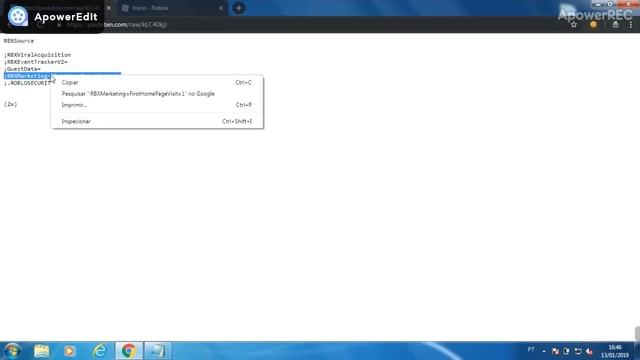Click the ;.ROBLOSECURITY text line
The width and height of the screenshot is (640, 360).
(x=27, y=83)
